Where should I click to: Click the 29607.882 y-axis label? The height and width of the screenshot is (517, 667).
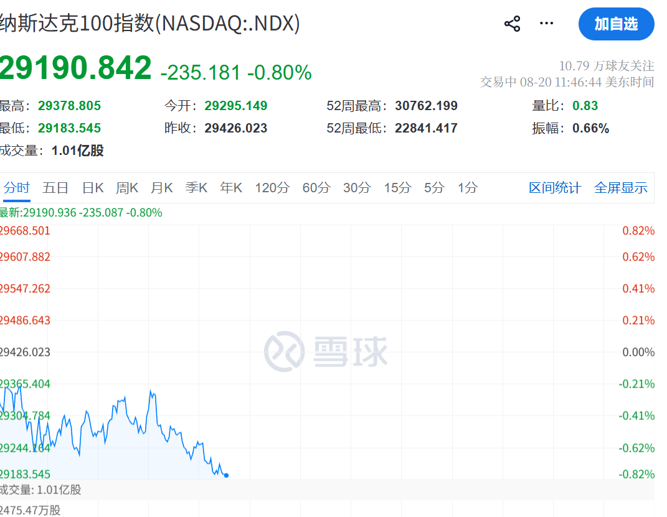pos(25,257)
